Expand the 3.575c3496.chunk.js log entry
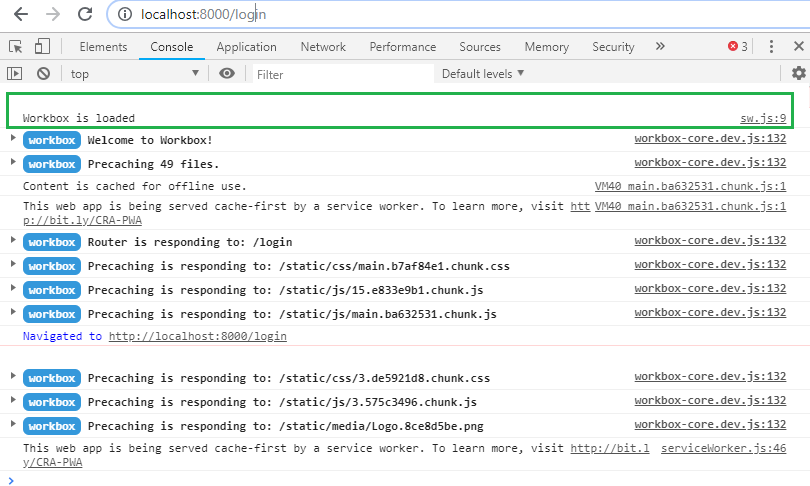810x486 pixels. tap(13, 400)
